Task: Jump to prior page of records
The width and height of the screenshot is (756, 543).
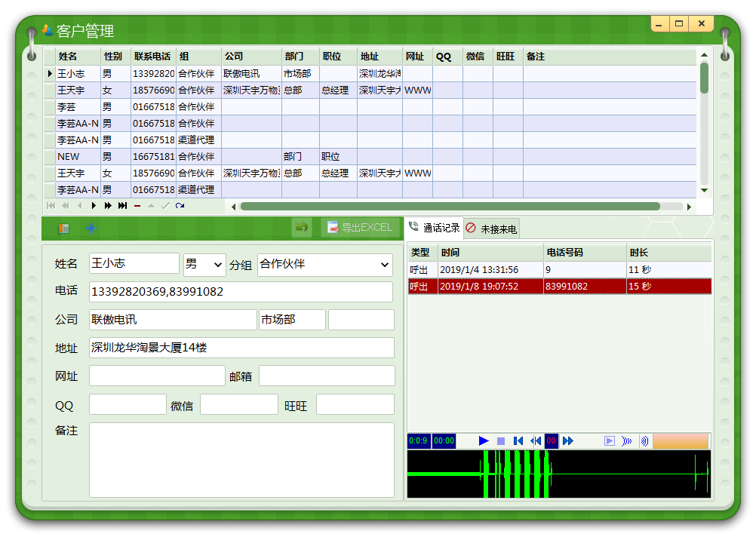Action: (x=66, y=206)
